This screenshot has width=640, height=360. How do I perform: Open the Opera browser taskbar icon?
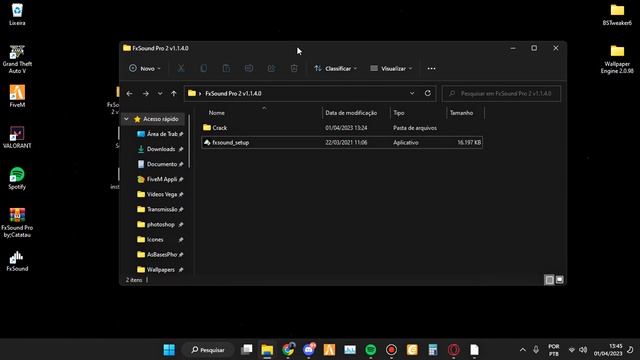tap(453, 350)
